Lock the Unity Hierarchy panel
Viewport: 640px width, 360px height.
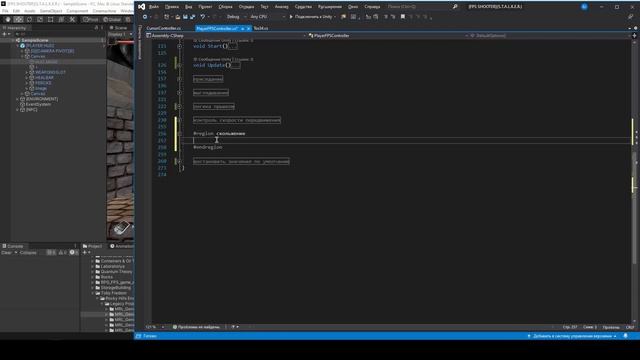pos(96,28)
